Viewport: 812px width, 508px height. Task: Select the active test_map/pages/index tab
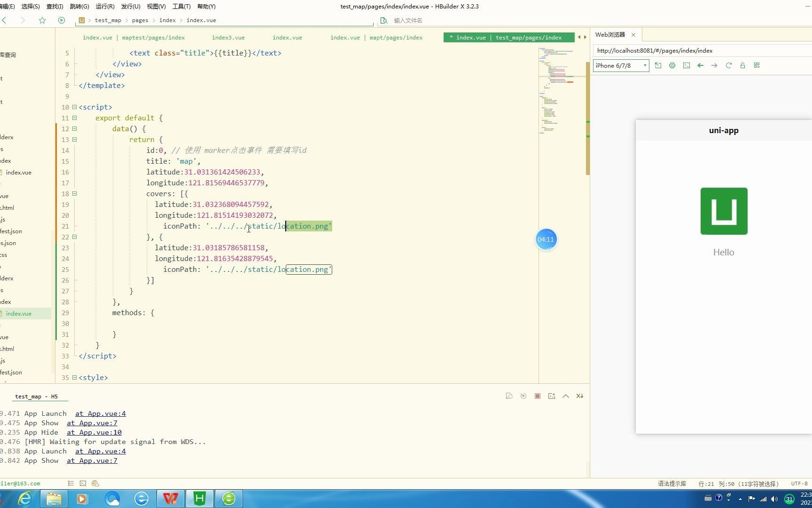[508, 38]
